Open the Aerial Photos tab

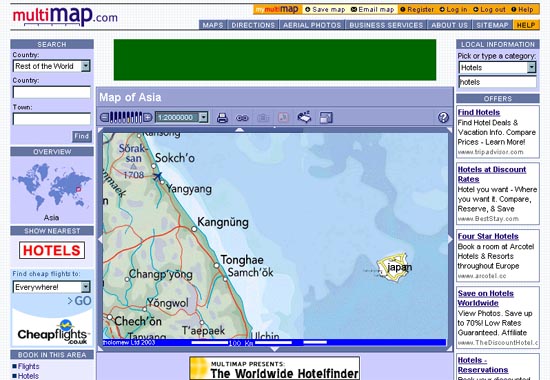[x=312, y=25]
